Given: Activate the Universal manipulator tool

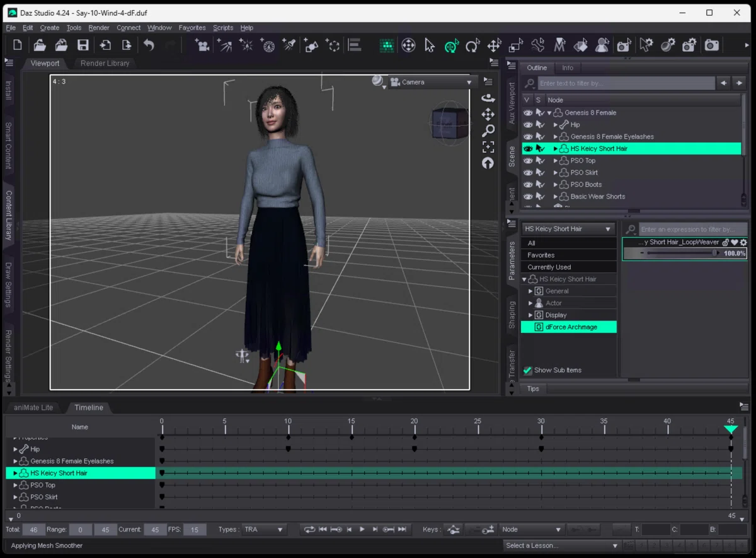Looking at the screenshot, I should [x=451, y=45].
